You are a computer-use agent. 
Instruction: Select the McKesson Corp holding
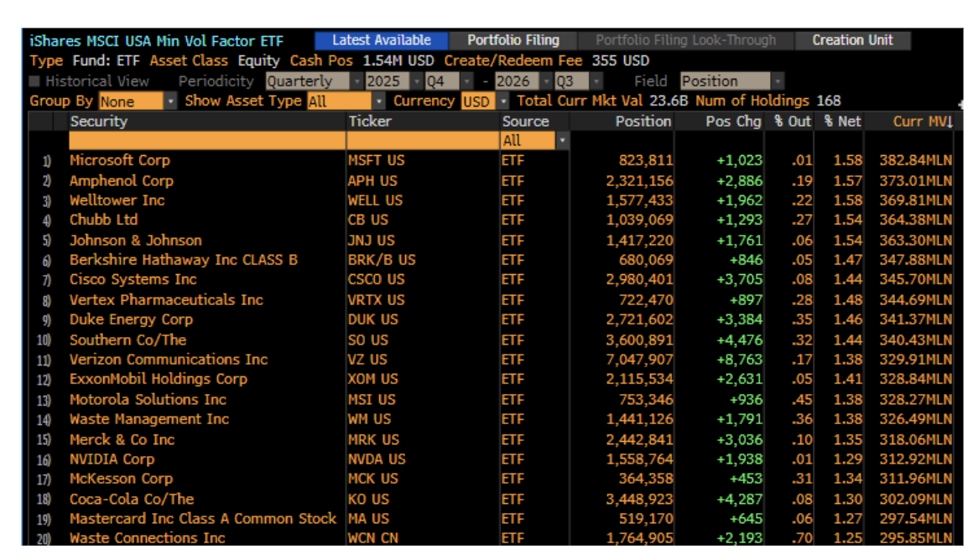coord(121,479)
